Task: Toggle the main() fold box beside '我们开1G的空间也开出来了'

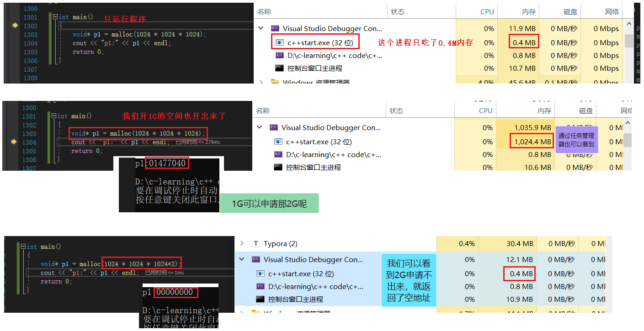Action: [54, 116]
